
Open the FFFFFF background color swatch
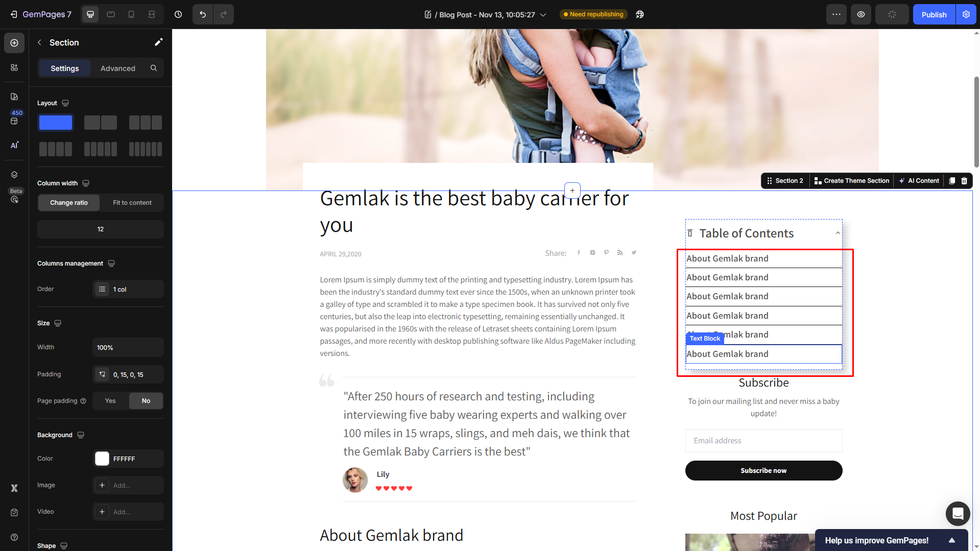tap(102, 459)
